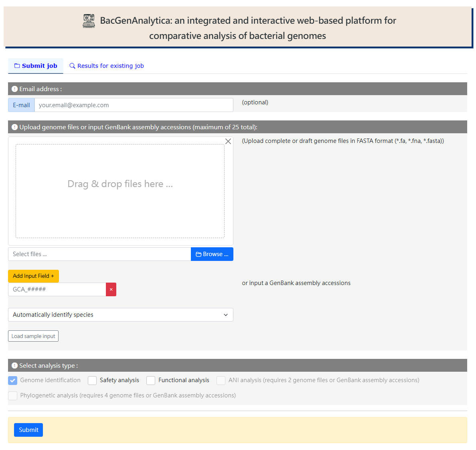Remove GenBank accession field with red X
This screenshot has height=450, width=476.
pos(111,289)
